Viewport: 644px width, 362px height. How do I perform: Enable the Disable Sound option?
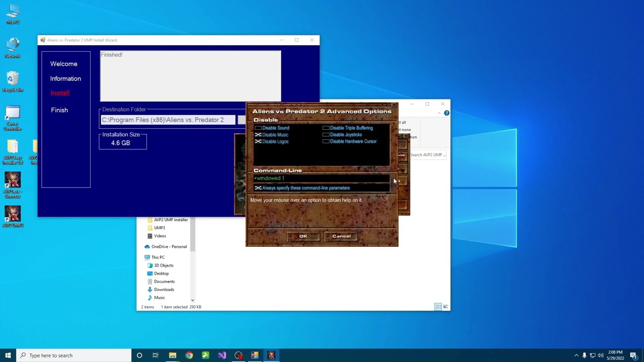tap(272, 128)
